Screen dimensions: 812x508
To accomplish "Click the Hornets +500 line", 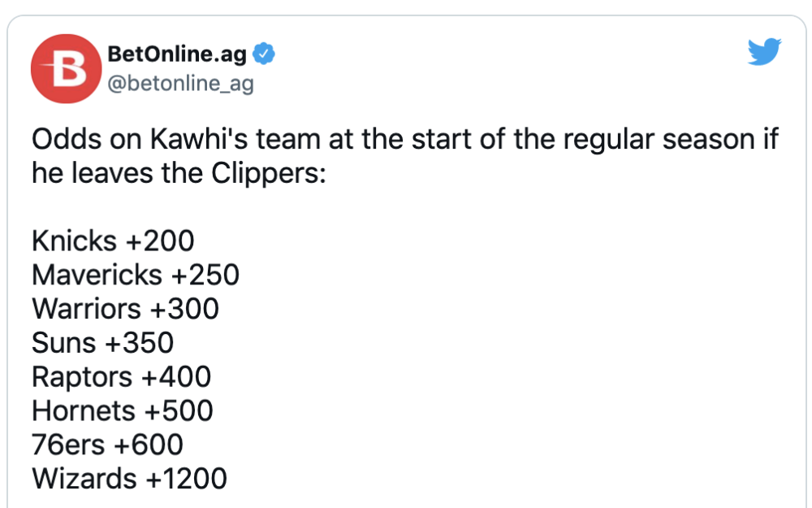I will [123, 410].
